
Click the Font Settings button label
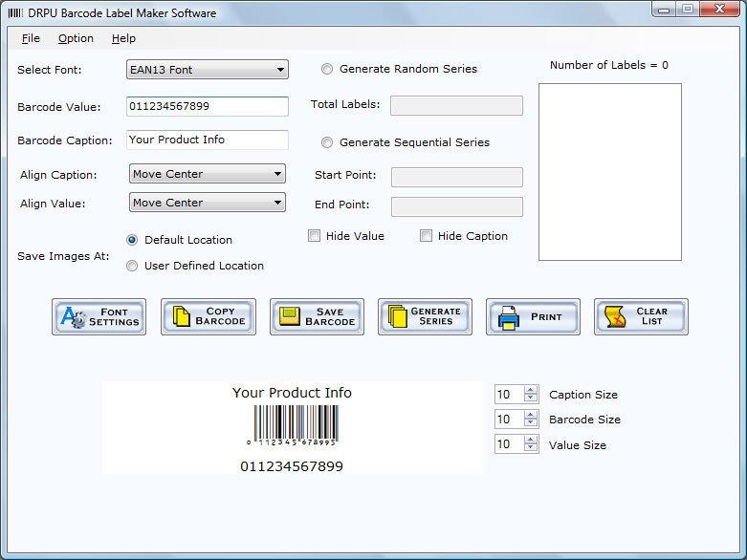(x=114, y=317)
